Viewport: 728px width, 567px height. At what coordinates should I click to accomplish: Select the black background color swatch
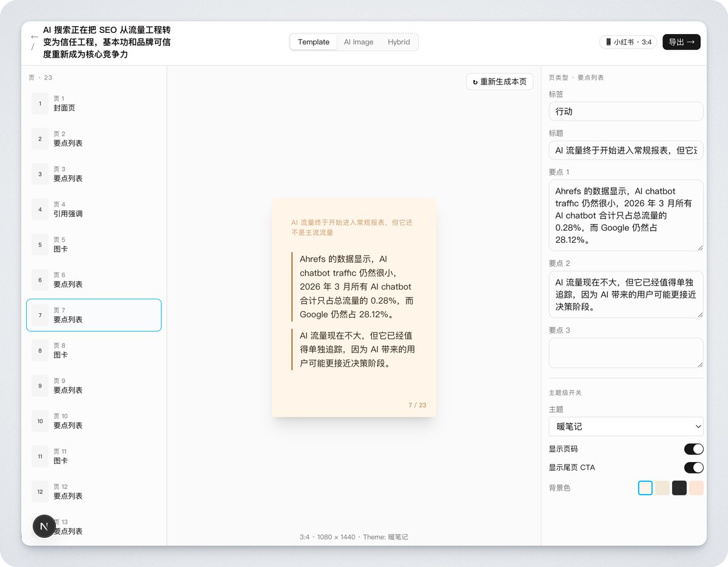[679, 488]
